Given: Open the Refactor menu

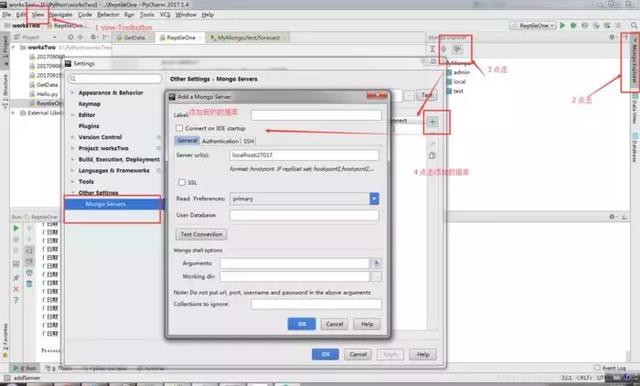Looking at the screenshot, I should tap(108, 15).
